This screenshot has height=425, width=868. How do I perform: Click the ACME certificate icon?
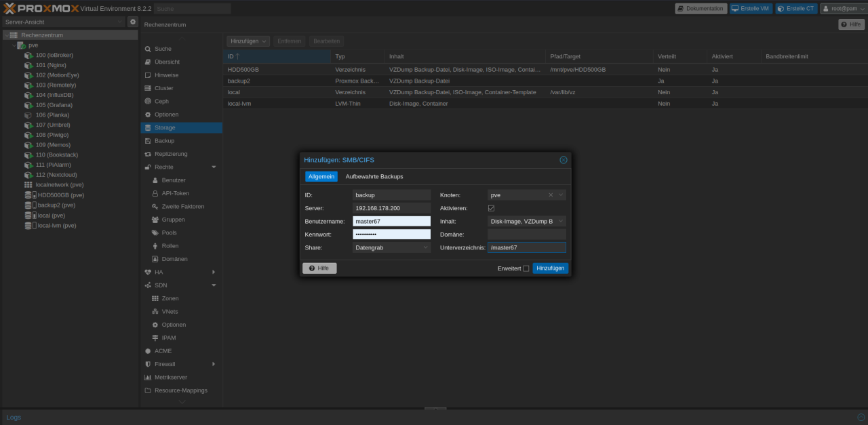[148, 351]
